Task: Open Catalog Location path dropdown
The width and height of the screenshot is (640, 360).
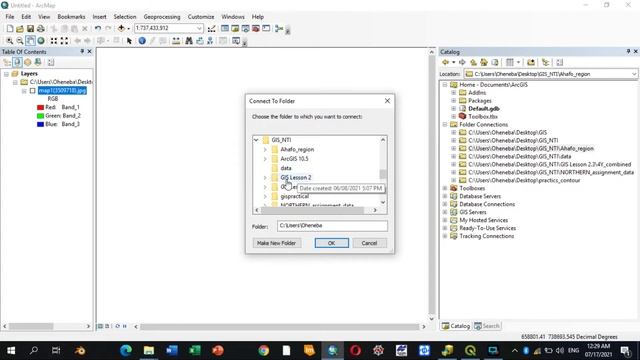Action: click(x=634, y=74)
